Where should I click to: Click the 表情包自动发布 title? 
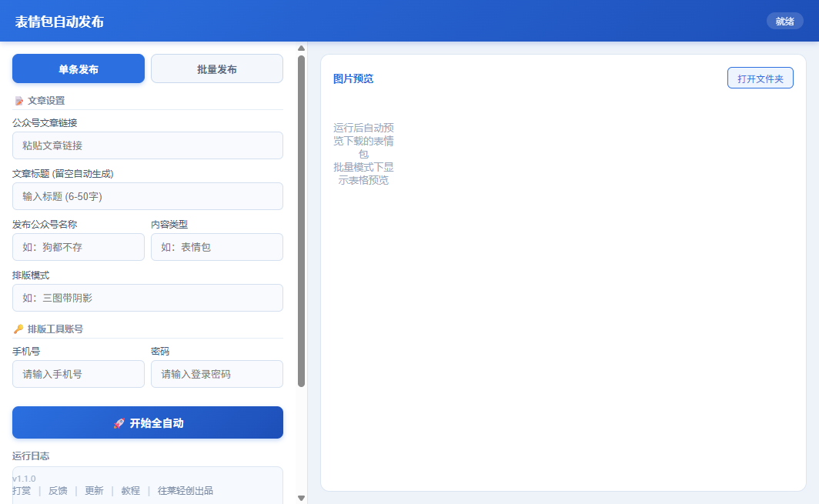tap(59, 22)
